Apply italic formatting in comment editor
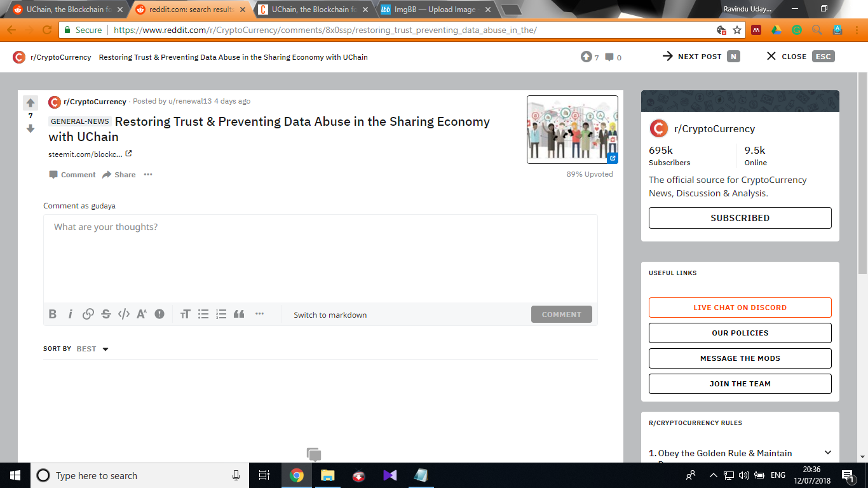The image size is (868, 488). [71, 314]
